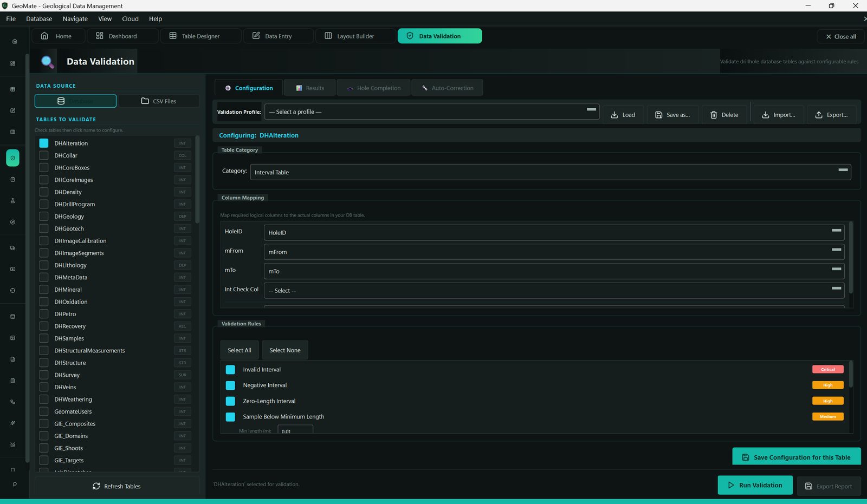The image size is (867, 504).
Task: Click the table icon in the left sidebar
Action: pos(12,89)
